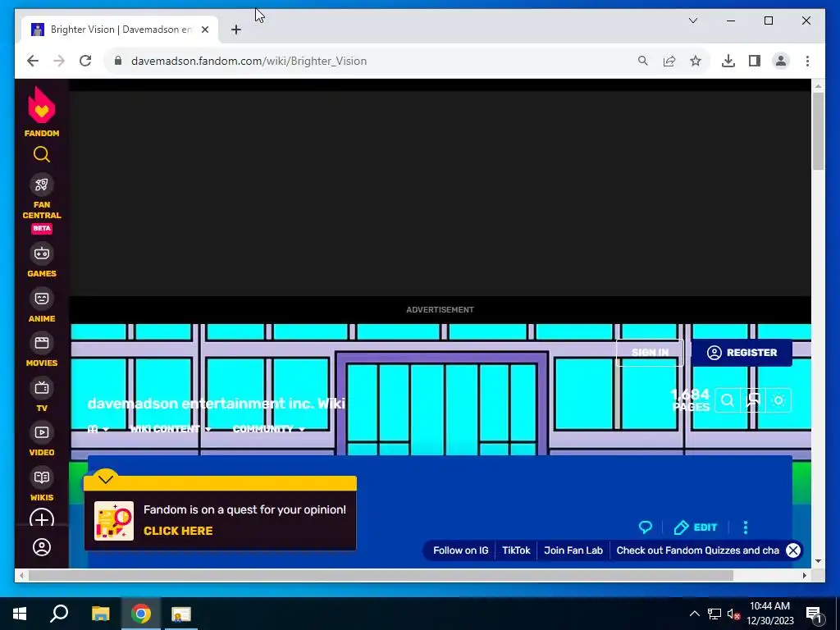Screen dimensions: 840x630
Task: Open search from the Fandom sidebar
Action: (x=42, y=154)
